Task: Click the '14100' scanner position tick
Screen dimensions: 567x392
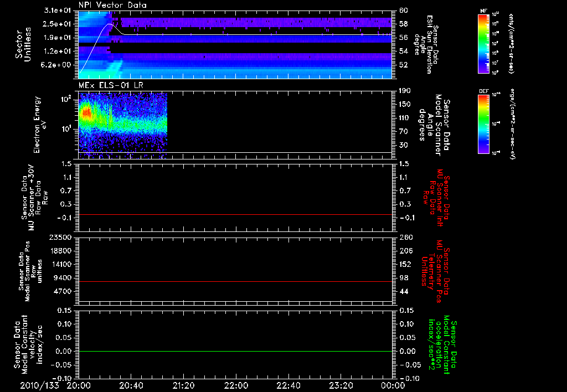Action: [60, 264]
